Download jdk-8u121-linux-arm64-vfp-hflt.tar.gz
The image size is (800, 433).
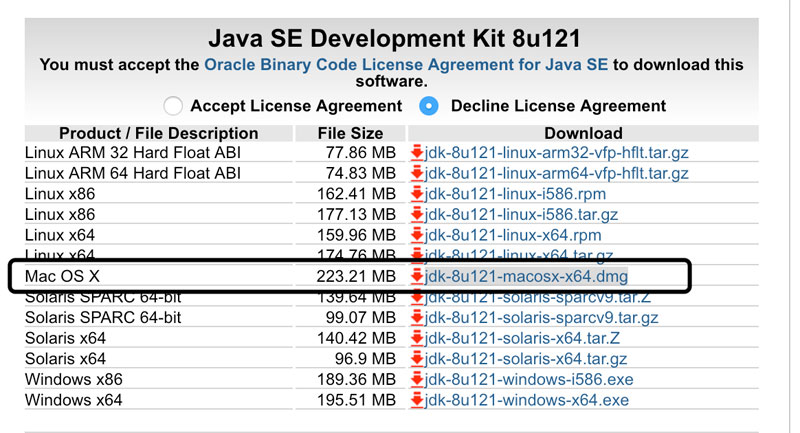point(556,173)
